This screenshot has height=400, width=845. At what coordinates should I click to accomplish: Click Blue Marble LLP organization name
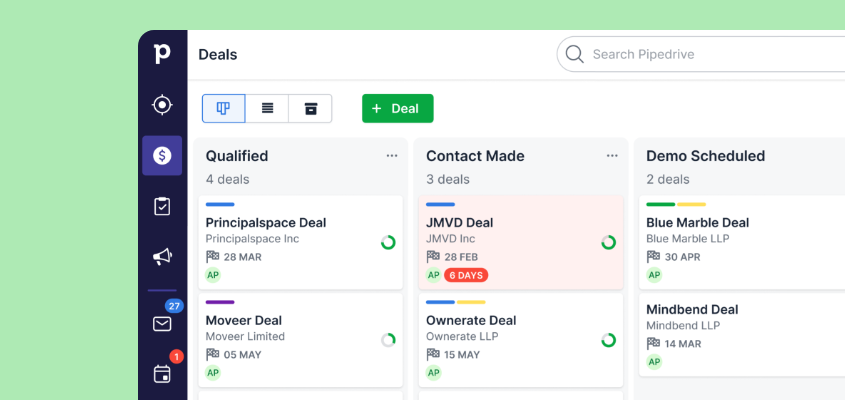688,239
